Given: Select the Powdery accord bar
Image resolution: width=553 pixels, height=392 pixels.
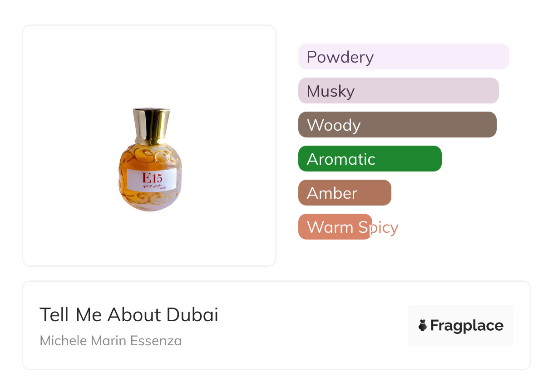Looking at the screenshot, I should [x=403, y=57].
